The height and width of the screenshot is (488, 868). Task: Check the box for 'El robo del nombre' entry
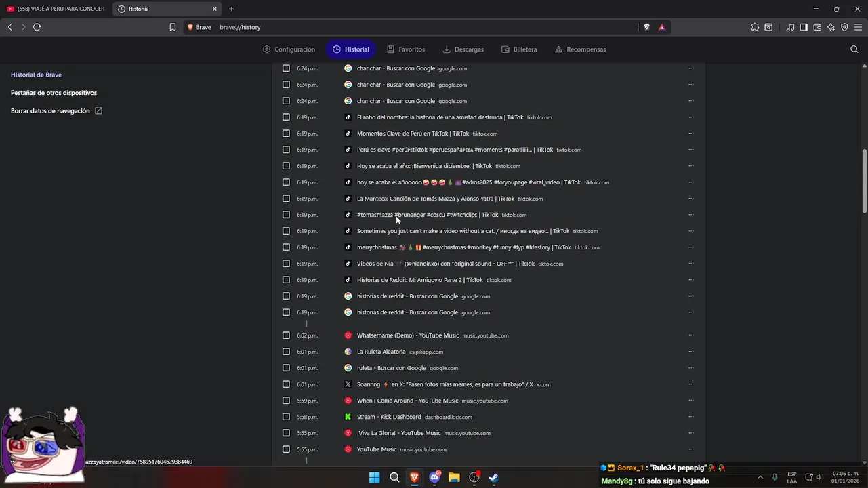click(286, 117)
